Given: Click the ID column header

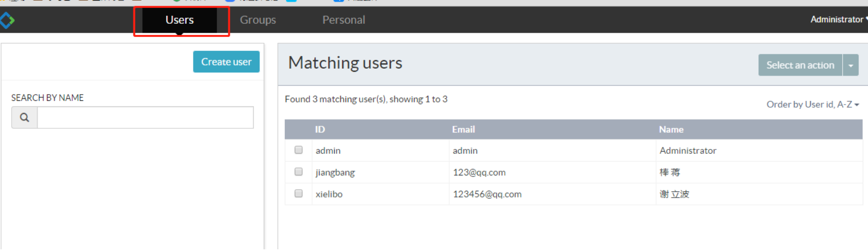Looking at the screenshot, I should pyautogui.click(x=320, y=129).
